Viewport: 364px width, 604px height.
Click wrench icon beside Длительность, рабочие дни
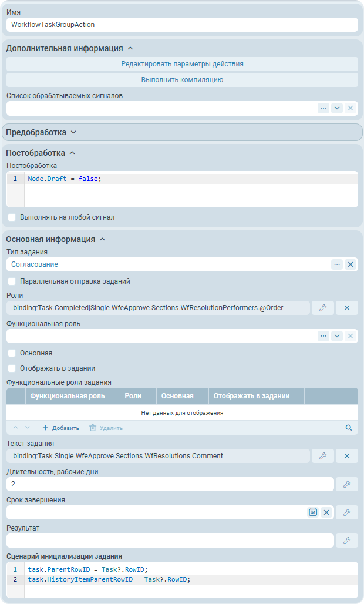[x=346, y=484]
